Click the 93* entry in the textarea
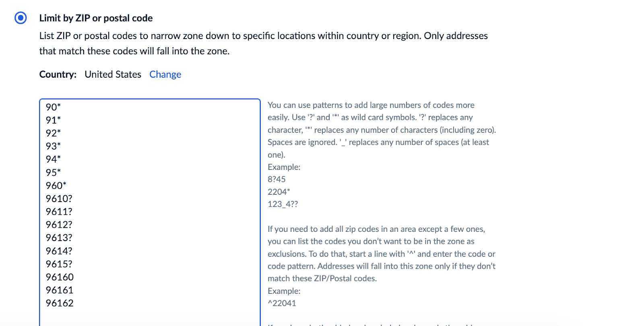 53,146
